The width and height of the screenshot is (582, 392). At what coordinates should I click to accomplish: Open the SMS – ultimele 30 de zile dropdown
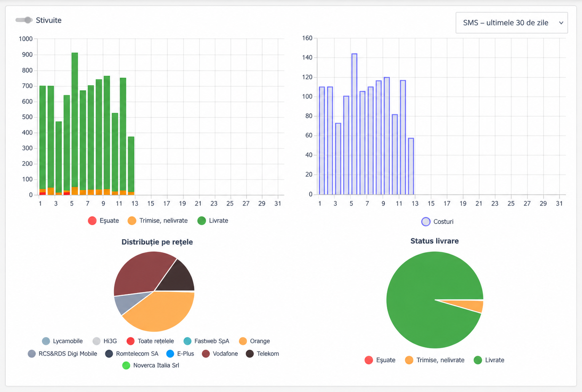(512, 23)
